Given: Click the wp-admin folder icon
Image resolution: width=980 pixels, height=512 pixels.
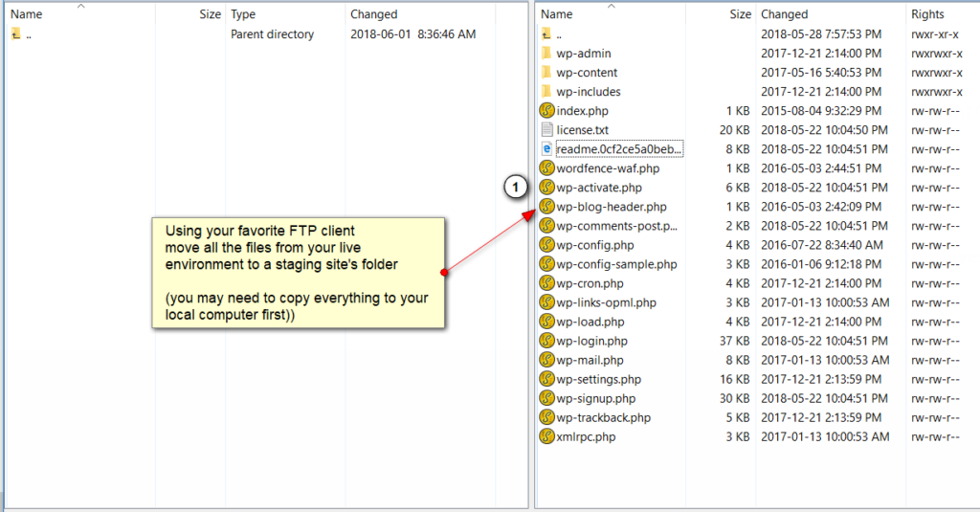Looking at the screenshot, I should pos(546,54).
